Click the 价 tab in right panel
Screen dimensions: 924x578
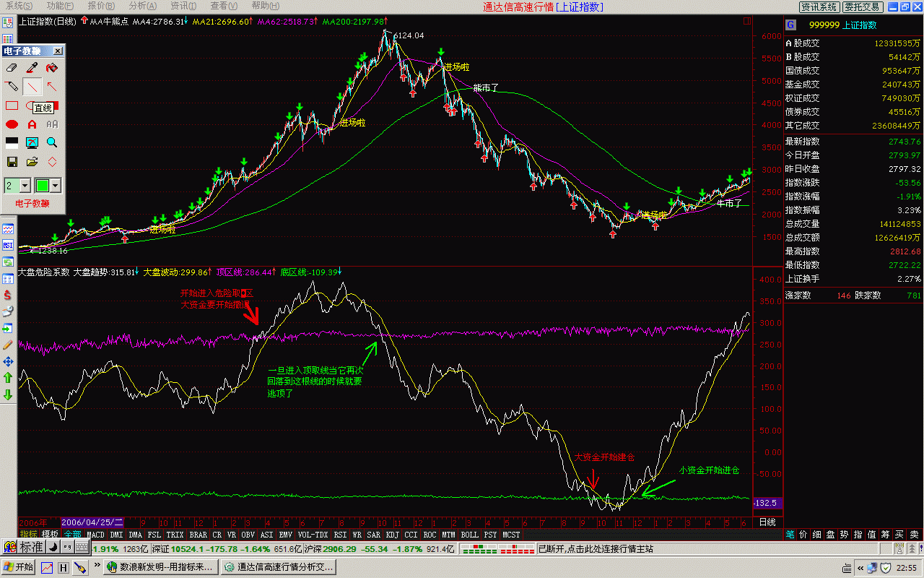click(x=804, y=535)
